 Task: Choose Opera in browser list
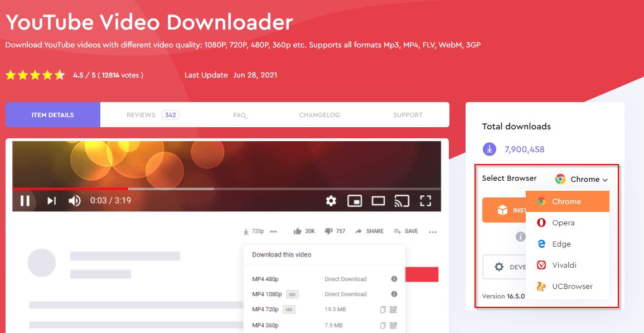coord(568,223)
